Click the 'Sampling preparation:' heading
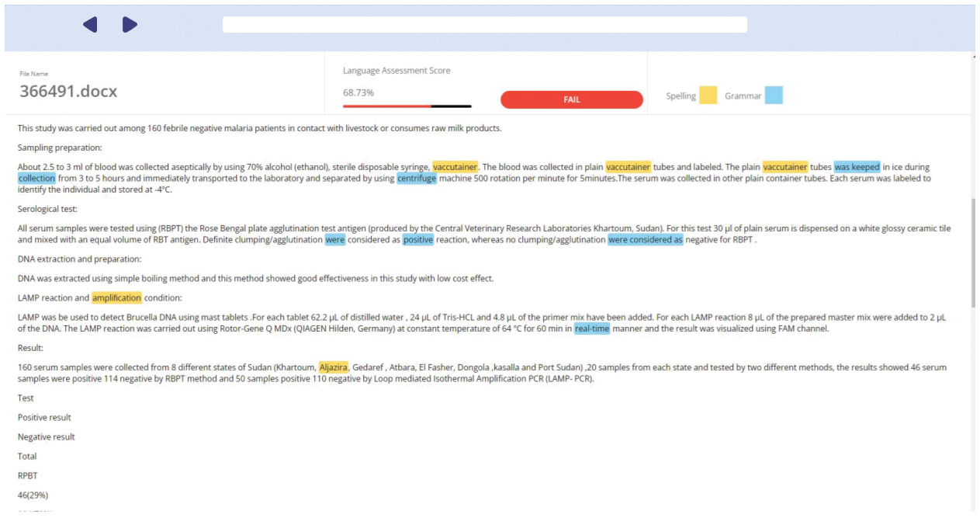This screenshot has height=518, width=980. pyautogui.click(x=60, y=148)
